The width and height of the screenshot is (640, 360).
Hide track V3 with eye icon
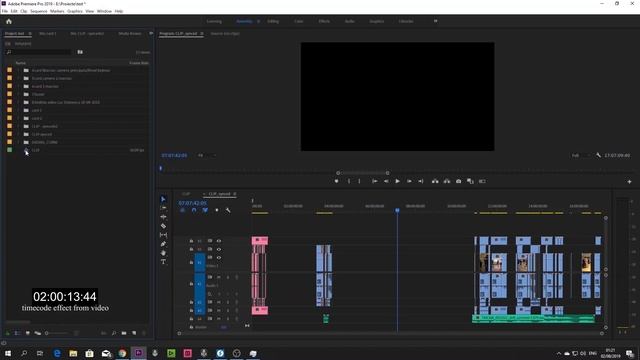(219, 241)
